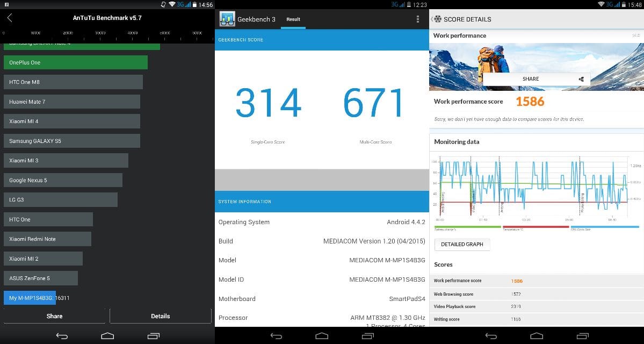Select the OnePlus One bar
This screenshot has width=644, height=344.
pos(76,62)
